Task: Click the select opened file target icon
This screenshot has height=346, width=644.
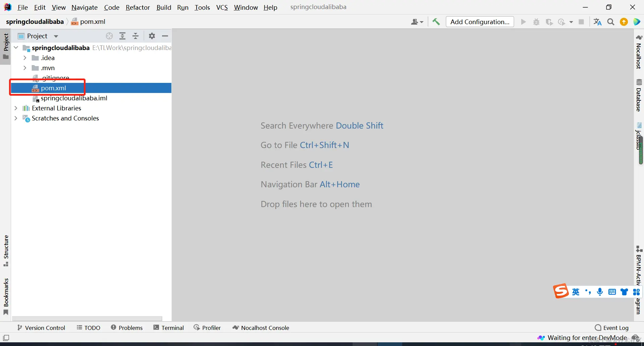Action: click(109, 36)
